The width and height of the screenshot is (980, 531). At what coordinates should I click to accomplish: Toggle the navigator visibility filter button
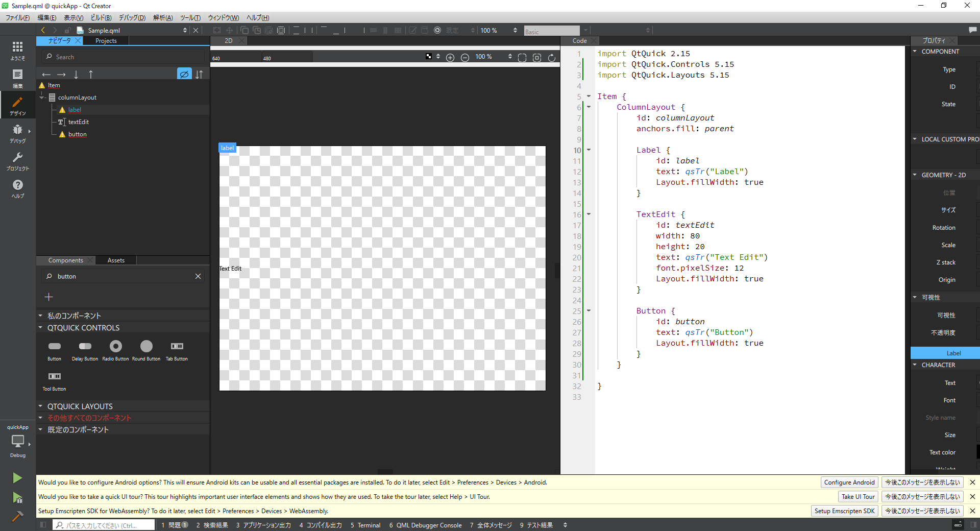click(184, 75)
